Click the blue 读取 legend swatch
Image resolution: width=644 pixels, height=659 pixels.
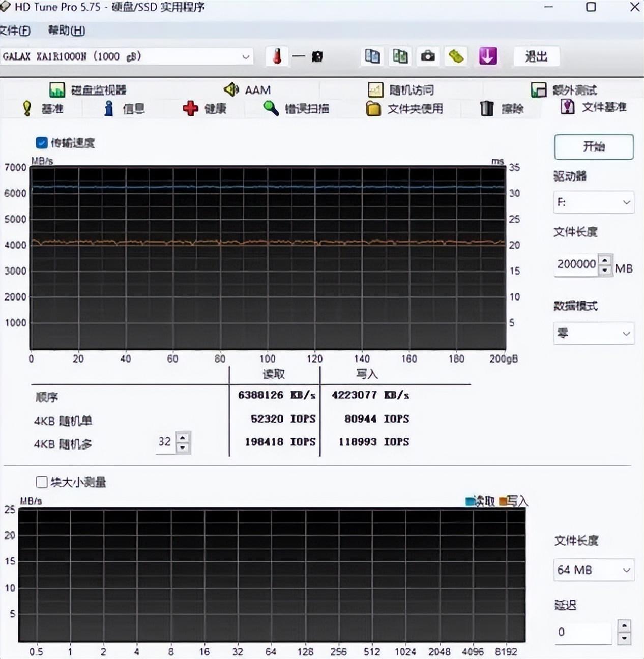tap(470, 502)
